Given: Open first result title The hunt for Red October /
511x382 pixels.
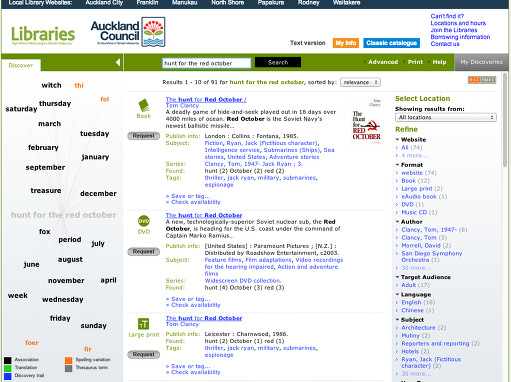Looking at the screenshot, I should click(x=206, y=100).
